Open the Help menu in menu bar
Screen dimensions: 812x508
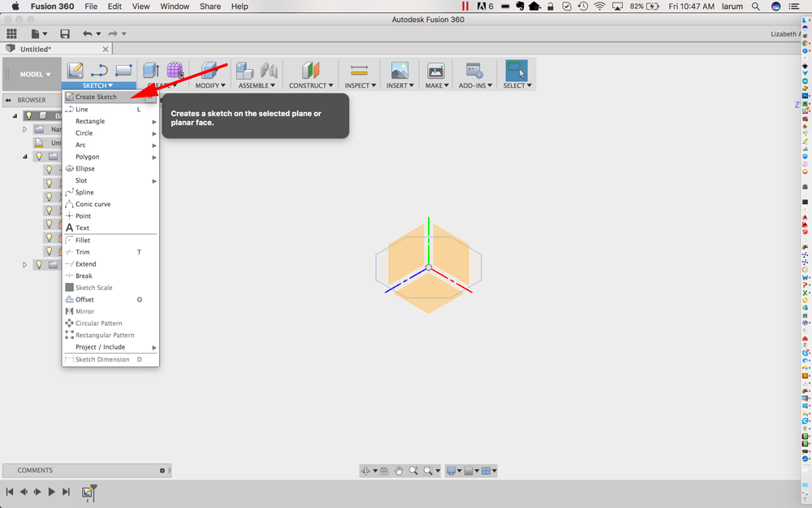point(240,7)
